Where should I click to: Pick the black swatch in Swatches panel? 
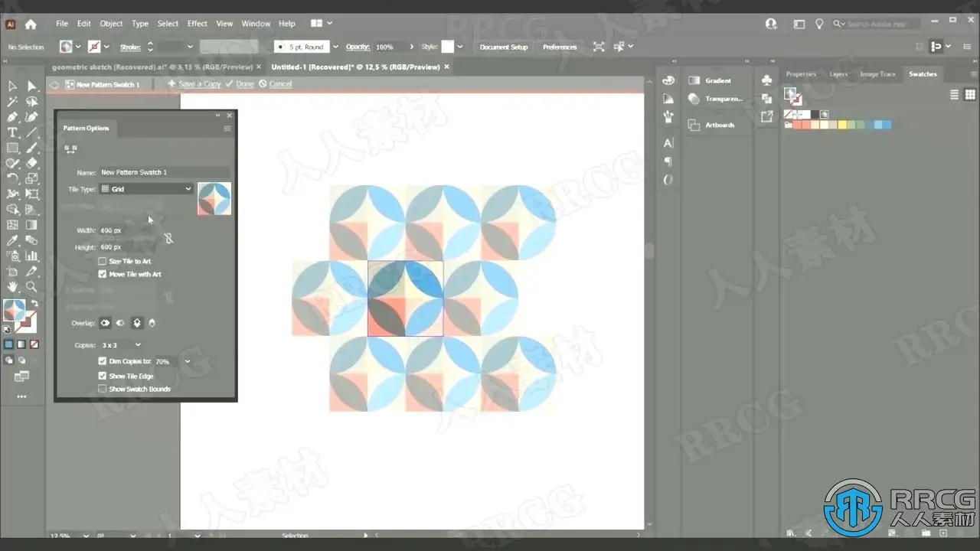coord(815,115)
